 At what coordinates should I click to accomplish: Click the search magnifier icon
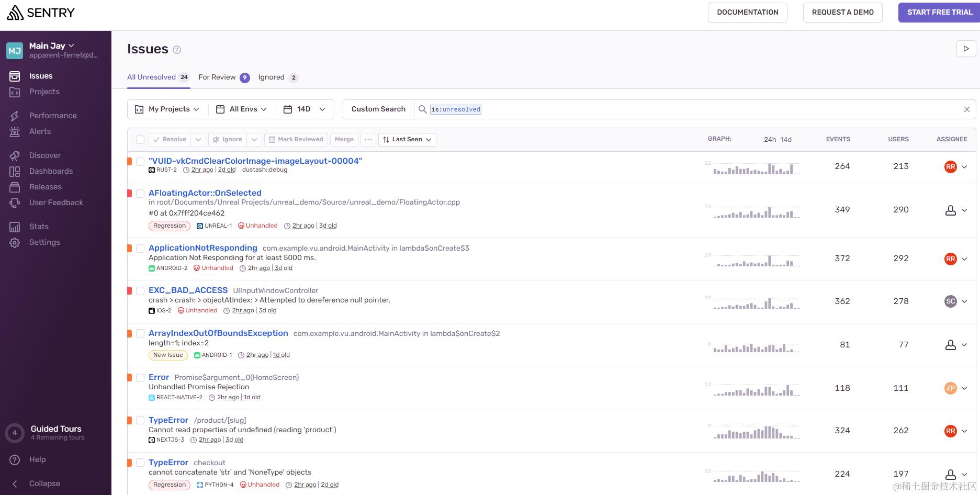pos(422,109)
